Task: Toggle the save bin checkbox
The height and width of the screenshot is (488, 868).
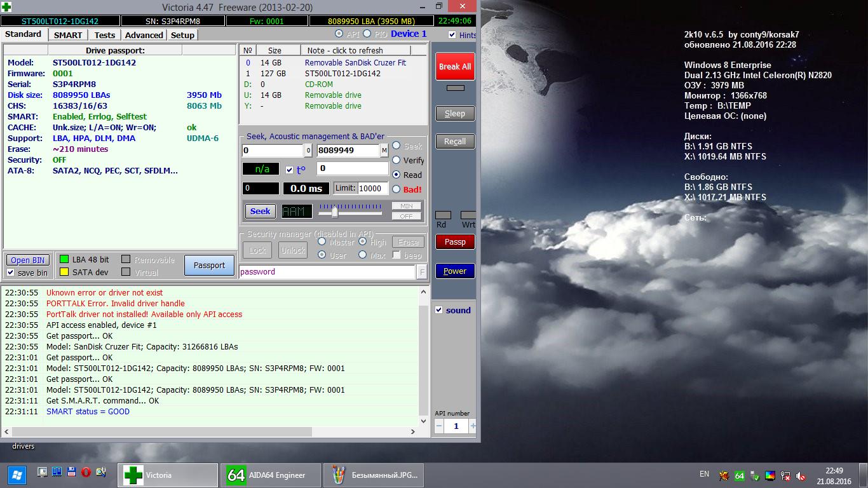Action: pyautogui.click(x=11, y=273)
